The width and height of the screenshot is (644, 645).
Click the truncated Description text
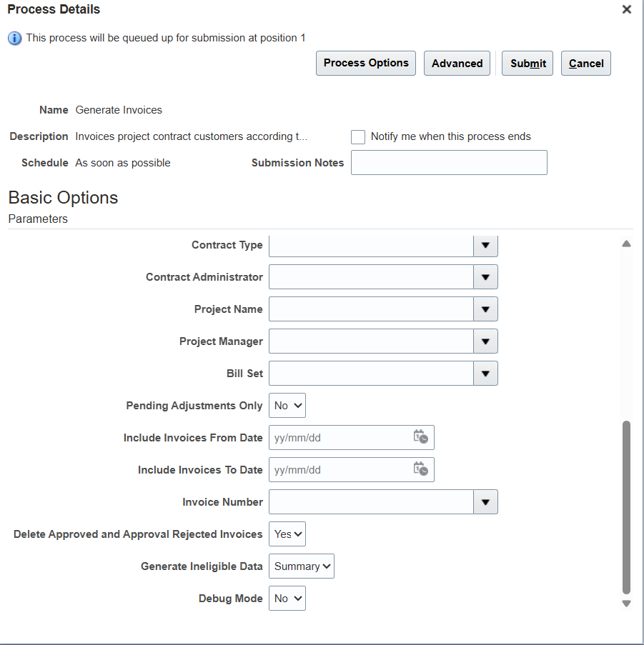[192, 136]
